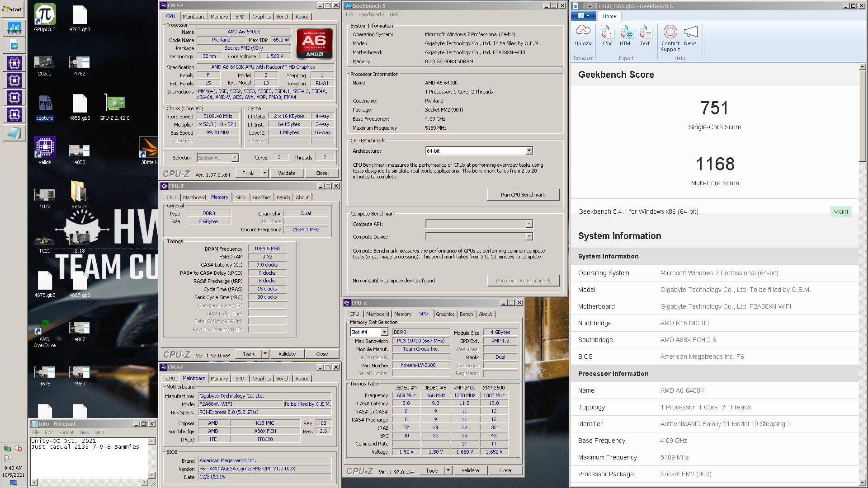This screenshot has width=868, height=488.
Task: Open the 4858.gb3 desktop file
Action: pyautogui.click(x=80, y=108)
